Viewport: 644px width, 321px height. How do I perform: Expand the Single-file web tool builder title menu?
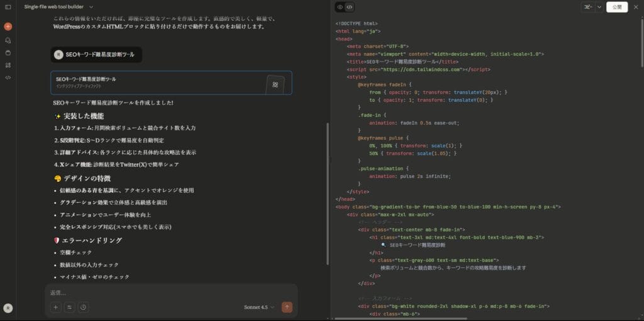click(x=91, y=6)
